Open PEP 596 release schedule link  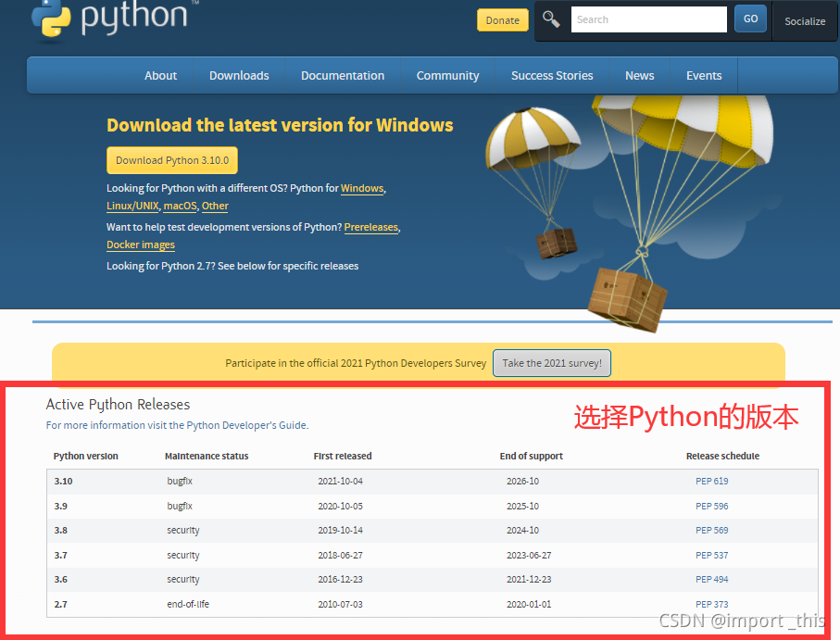[711, 506]
